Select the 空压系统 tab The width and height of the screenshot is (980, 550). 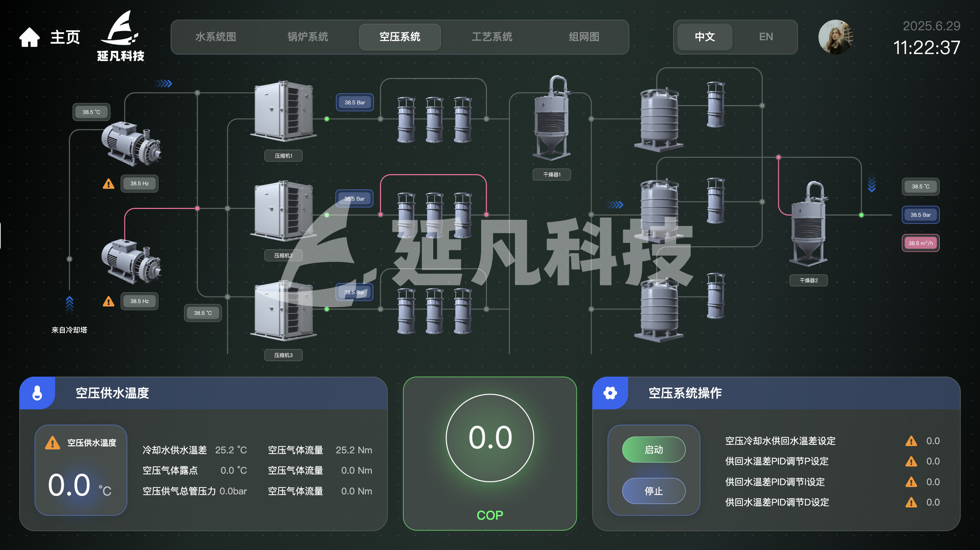[400, 37]
